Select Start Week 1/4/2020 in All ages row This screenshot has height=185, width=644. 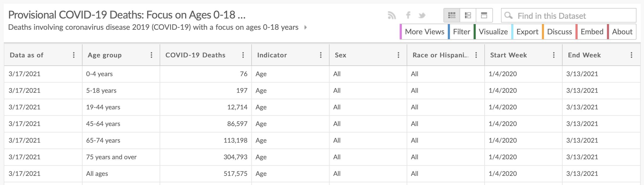[523, 174]
